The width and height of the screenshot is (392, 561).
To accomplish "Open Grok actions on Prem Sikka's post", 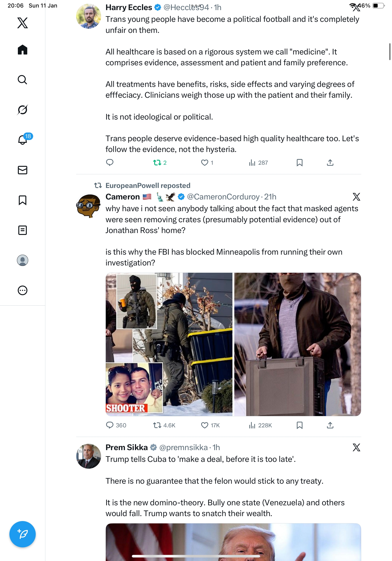I will click(356, 447).
